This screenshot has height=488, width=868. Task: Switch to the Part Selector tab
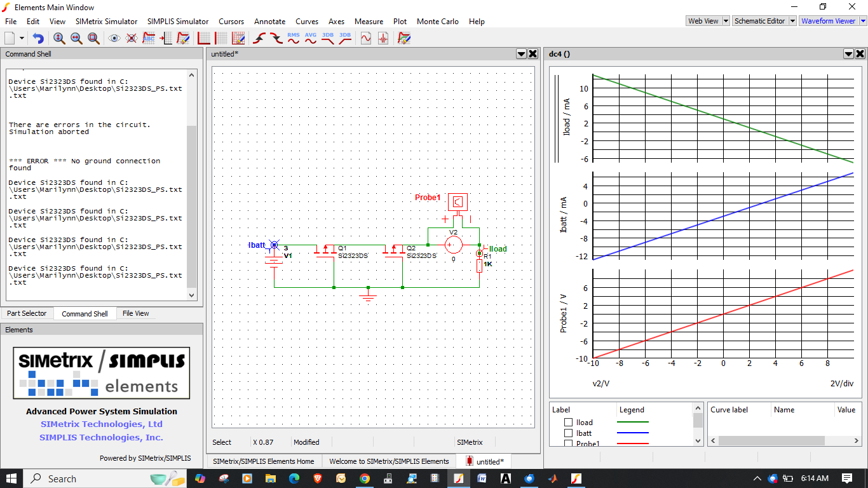(x=27, y=313)
